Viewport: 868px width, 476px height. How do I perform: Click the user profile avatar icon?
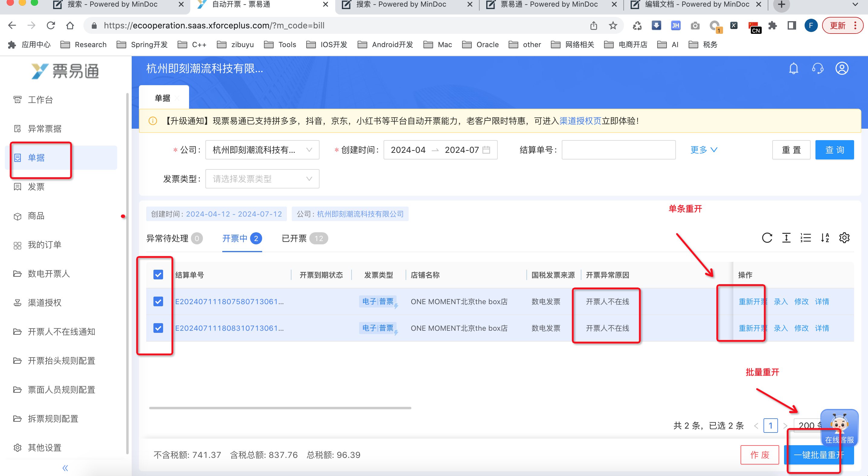pos(841,69)
